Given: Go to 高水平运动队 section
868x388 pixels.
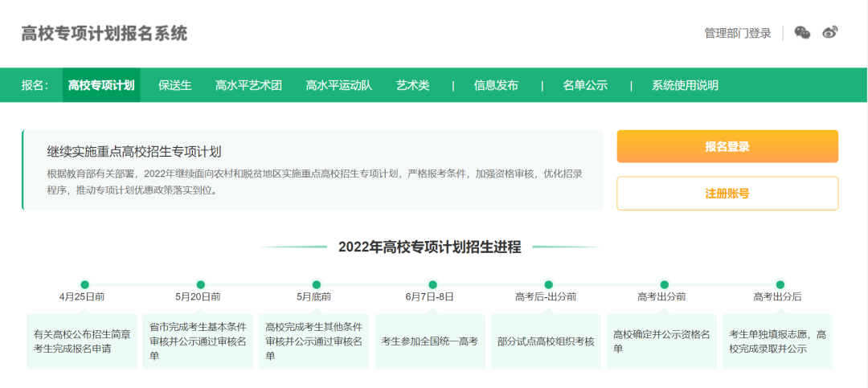Looking at the screenshot, I should 338,85.
